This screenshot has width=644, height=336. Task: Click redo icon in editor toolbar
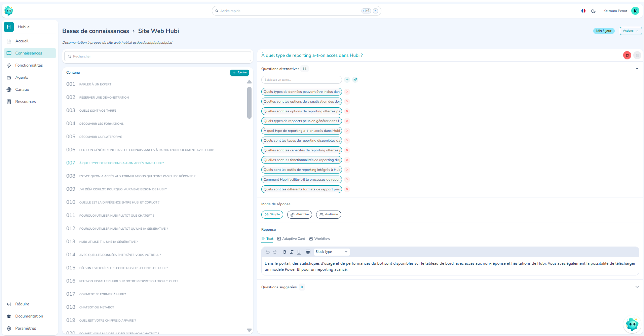[275, 252]
